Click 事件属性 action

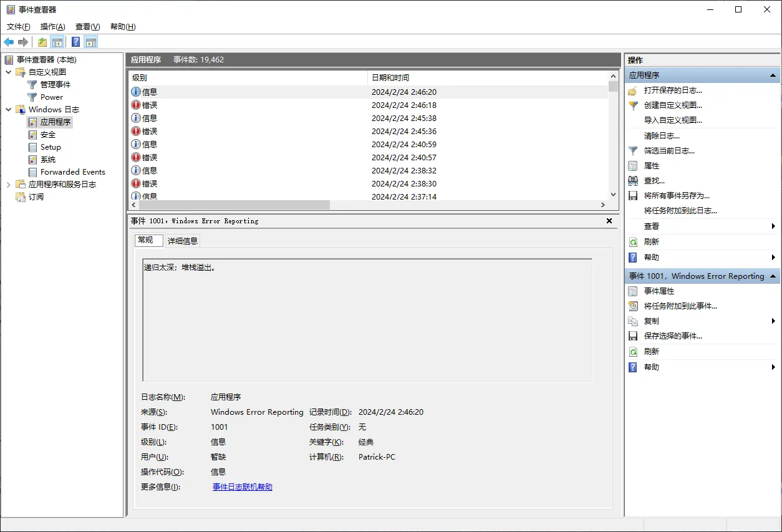point(659,291)
